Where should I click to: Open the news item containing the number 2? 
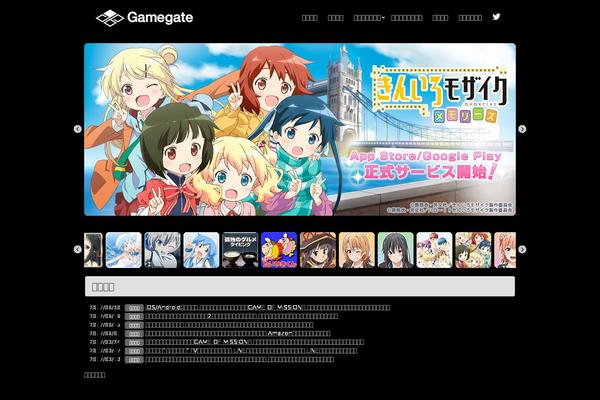click(x=242, y=316)
